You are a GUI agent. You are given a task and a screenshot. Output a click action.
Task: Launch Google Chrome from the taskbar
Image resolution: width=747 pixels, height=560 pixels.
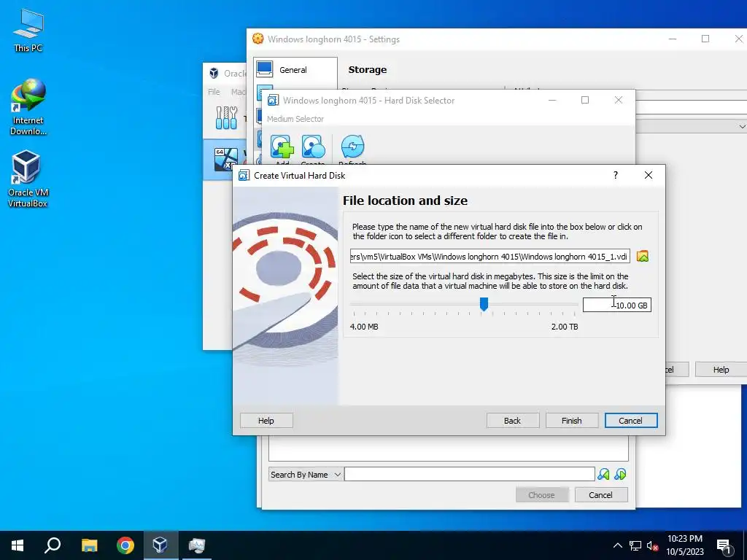125,545
